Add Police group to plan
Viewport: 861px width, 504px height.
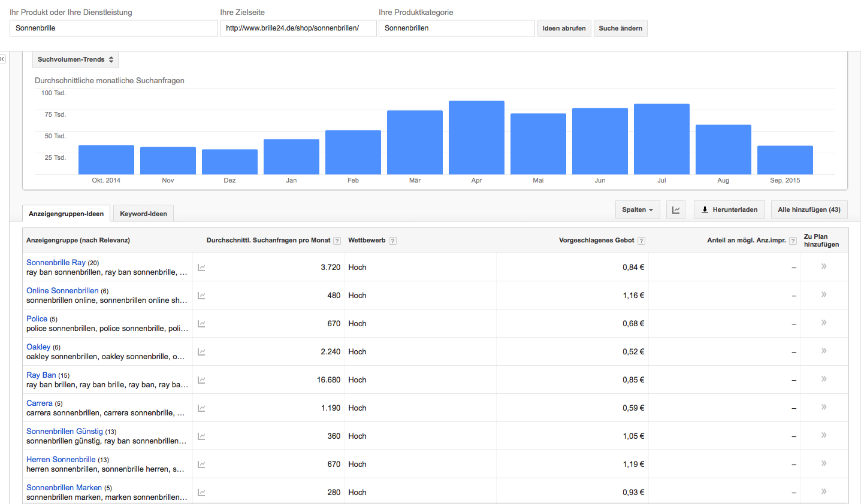824,323
